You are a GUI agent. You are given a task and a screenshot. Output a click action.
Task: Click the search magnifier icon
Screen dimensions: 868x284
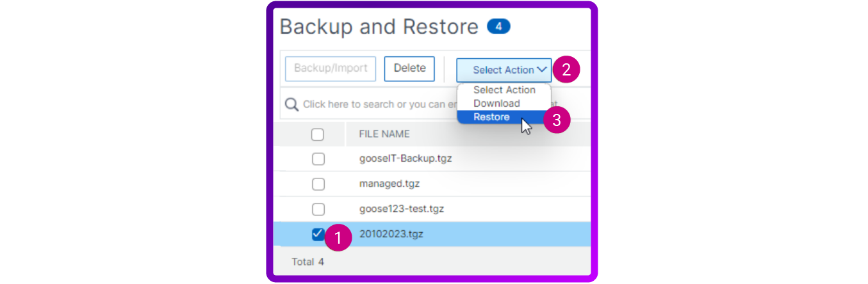(x=291, y=104)
